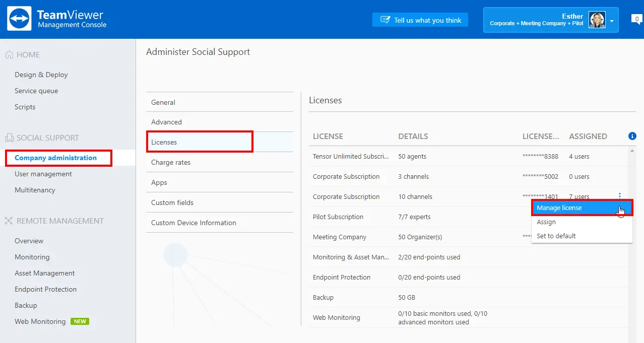This screenshot has width=644, height=343.
Task: Click the LICENSE column header
Action: 328,136
